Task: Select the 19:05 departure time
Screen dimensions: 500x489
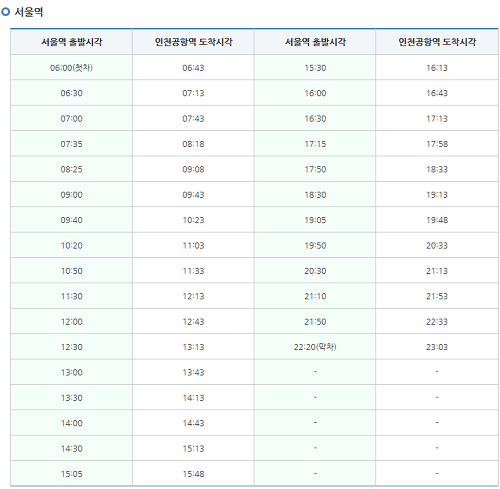Action: point(315,220)
